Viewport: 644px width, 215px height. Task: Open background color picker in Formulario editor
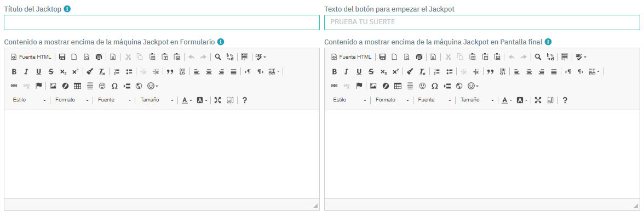(202, 100)
